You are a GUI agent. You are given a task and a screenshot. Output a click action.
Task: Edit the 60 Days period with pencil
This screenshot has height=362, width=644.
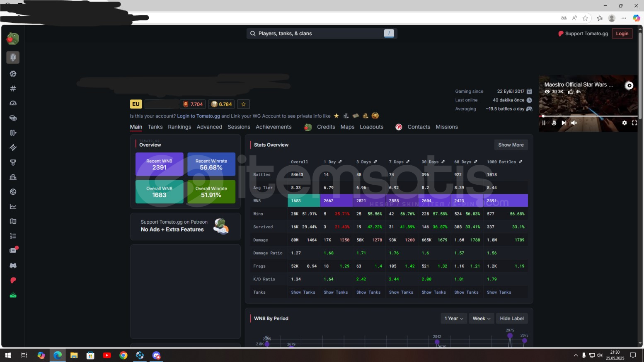point(475,162)
